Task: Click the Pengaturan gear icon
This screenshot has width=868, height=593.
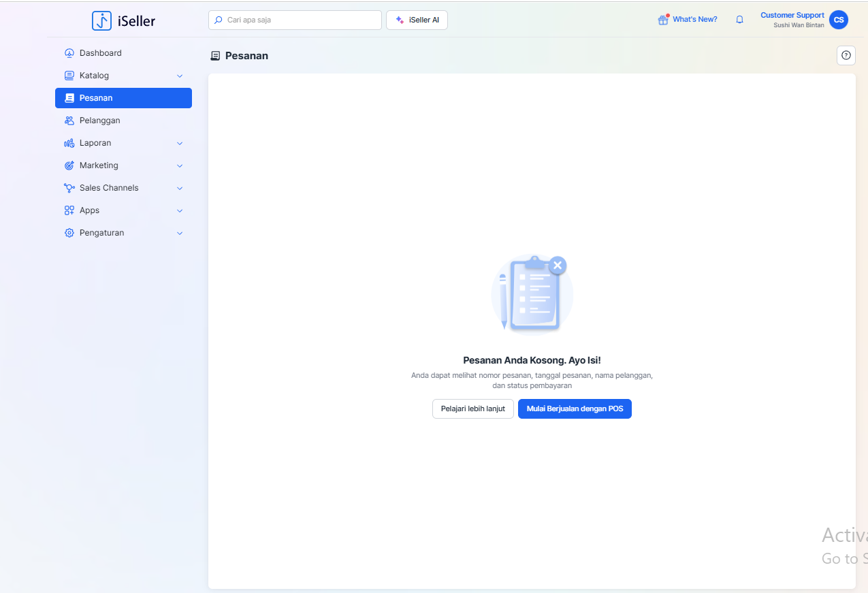Action: [69, 233]
